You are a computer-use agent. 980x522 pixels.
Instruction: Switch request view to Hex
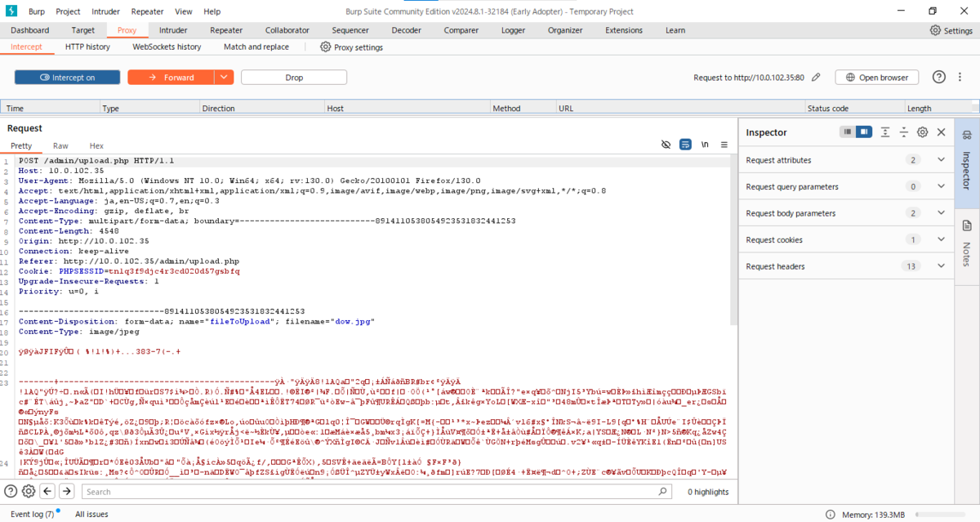tap(96, 145)
